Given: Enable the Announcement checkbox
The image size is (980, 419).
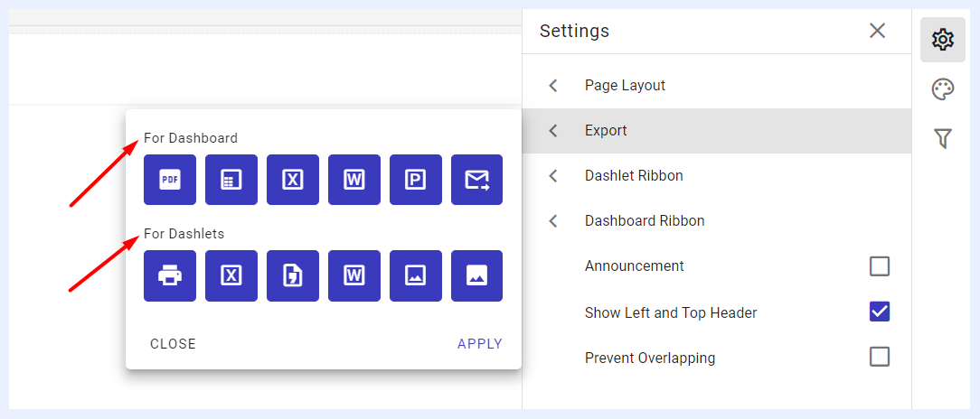Looking at the screenshot, I should pyautogui.click(x=880, y=266).
